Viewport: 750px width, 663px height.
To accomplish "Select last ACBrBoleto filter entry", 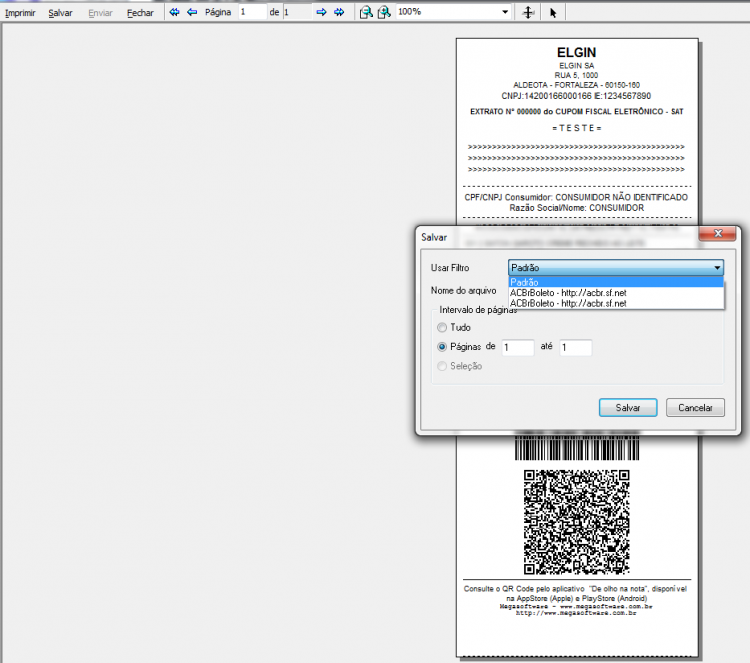I will coord(616,303).
